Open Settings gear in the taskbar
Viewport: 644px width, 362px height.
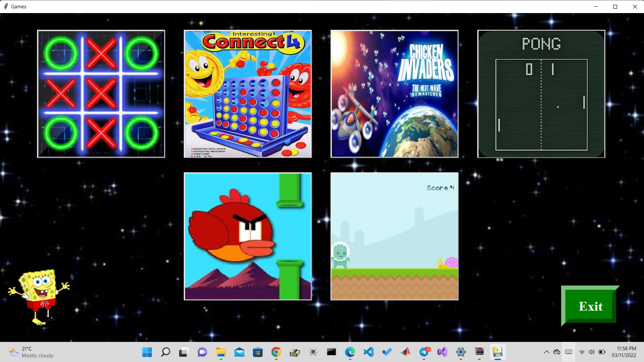pyautogui.click(x=461, y=352)
